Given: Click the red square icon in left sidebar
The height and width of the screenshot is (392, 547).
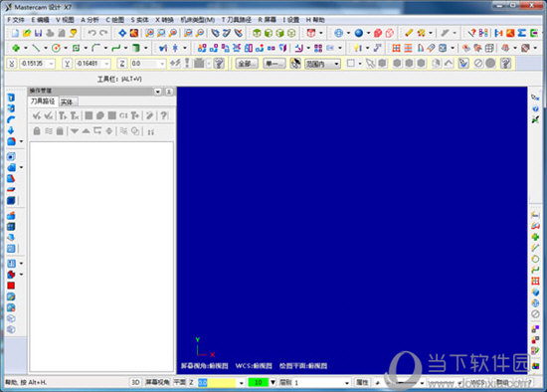Looking at the screenshot, I should [11, 286].
